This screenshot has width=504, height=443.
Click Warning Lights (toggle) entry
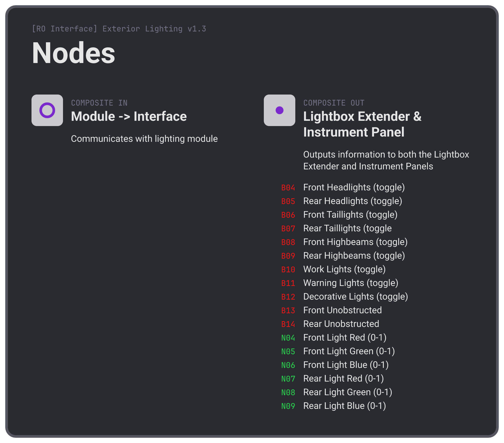click(x=351, y=283)
